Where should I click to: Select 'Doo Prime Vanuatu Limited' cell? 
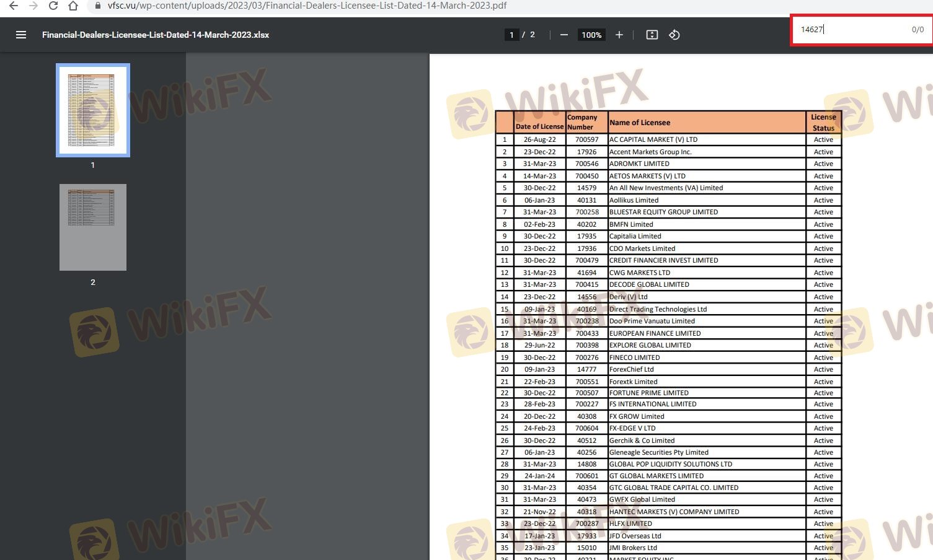point(707,321)
